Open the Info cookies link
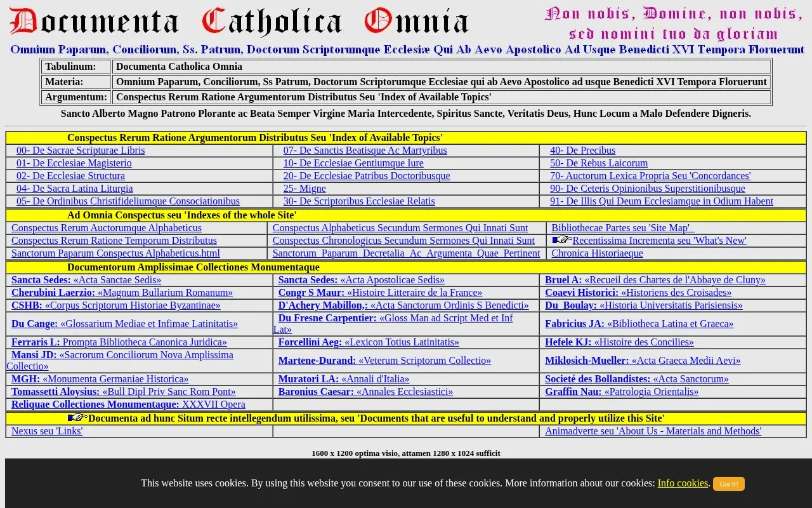This screenshot has height=508, width=812. click(x=683, y=483)
